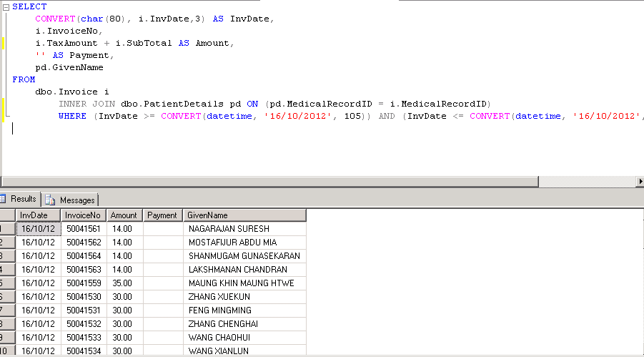Click on dbo.PatientDetails in the query

[x=172, y=104]
